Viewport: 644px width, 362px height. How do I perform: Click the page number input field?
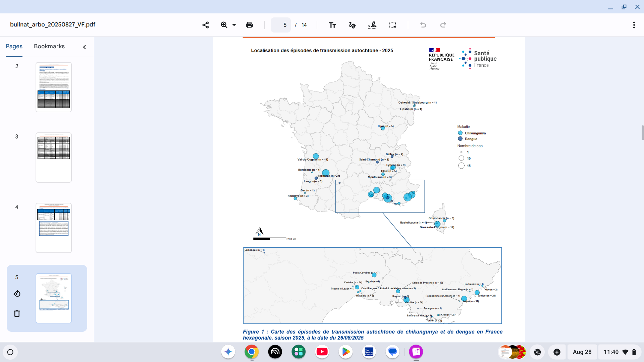point(281,25)
